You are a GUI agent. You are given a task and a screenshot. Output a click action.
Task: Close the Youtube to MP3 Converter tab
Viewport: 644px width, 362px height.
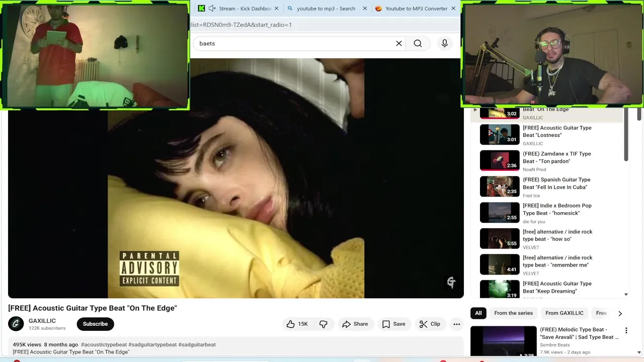tap(453, 9)
